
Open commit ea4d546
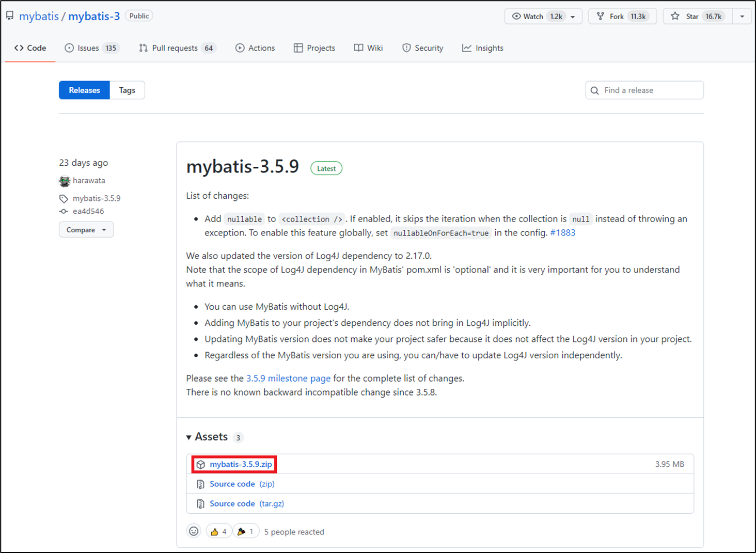(88, 211)
